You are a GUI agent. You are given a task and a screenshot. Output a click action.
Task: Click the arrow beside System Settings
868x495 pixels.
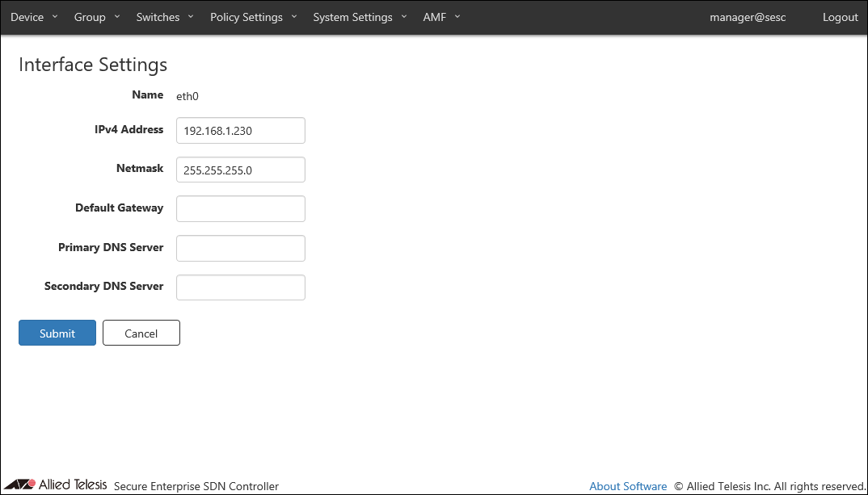403,17
